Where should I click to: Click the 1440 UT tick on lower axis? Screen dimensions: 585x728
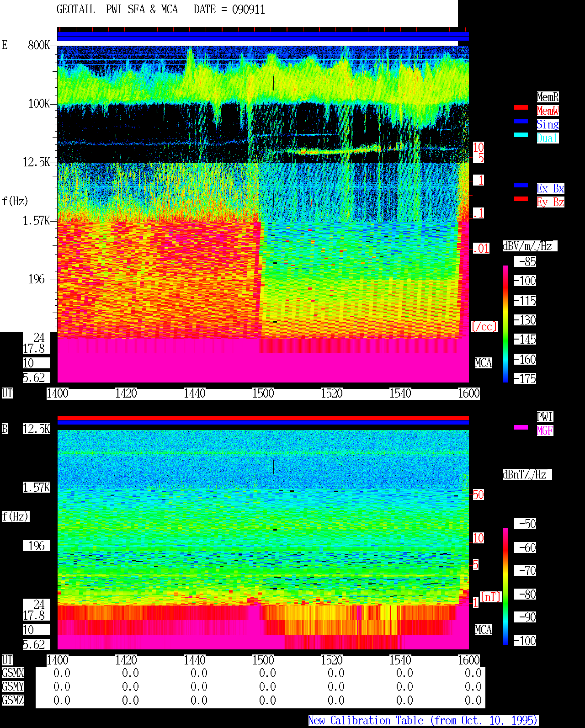[x=194, y=660]
